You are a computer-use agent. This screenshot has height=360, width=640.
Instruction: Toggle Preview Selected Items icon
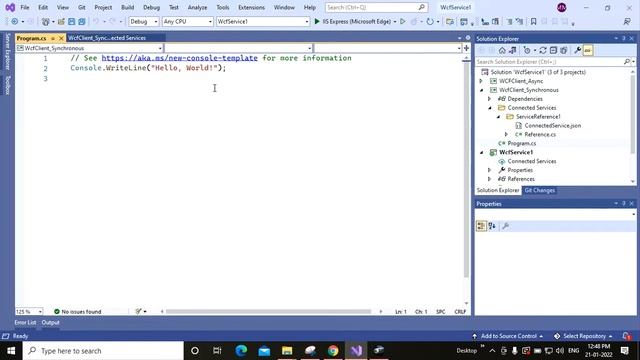(588, 50)
